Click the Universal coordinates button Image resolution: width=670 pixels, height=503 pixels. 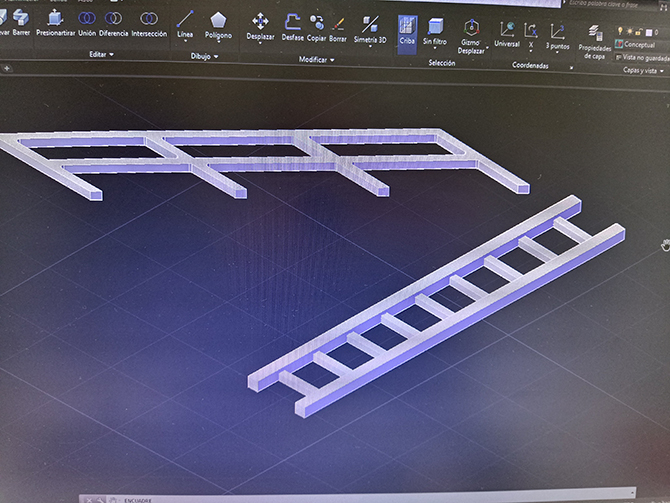(x=506, y=34)
